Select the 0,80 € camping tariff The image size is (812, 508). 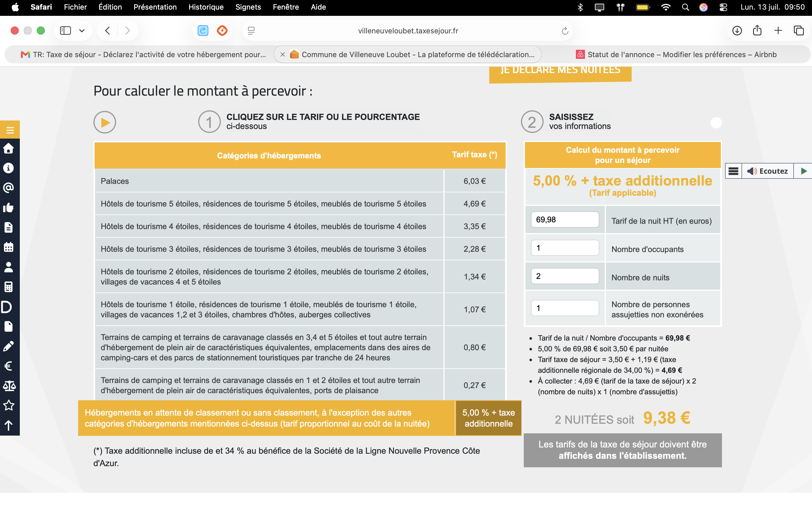[x=475, y=347]
